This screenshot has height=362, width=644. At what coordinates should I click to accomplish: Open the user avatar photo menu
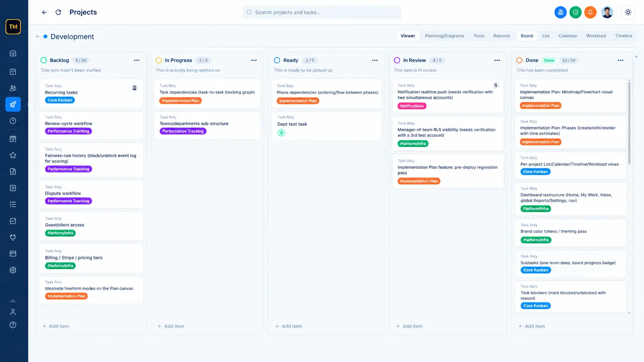607,12
